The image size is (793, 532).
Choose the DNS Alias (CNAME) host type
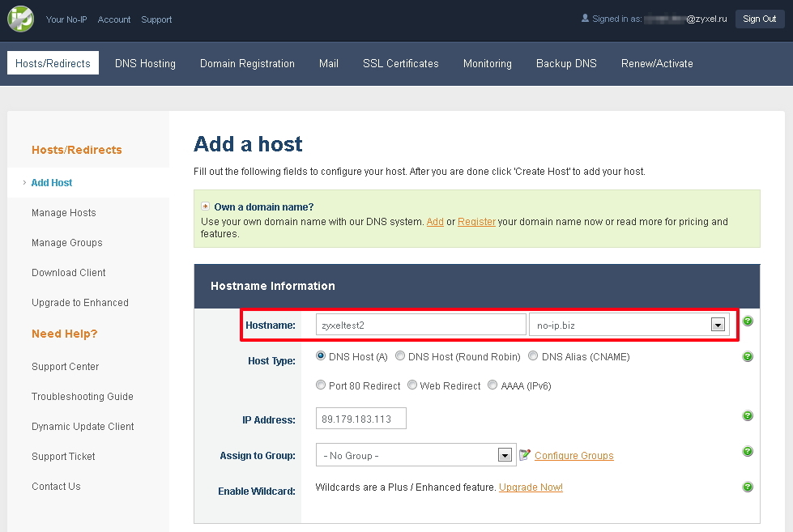click(x=533, y=356)
